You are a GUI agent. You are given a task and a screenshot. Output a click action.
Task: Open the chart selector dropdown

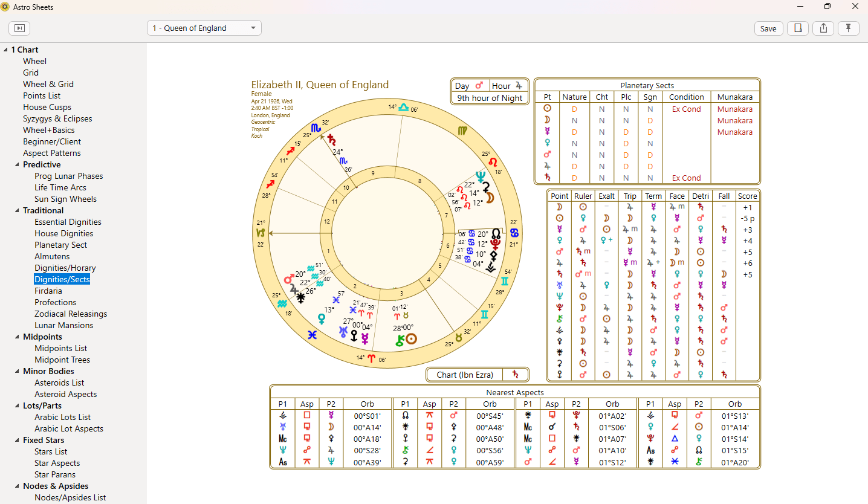[x=204, y=28]
